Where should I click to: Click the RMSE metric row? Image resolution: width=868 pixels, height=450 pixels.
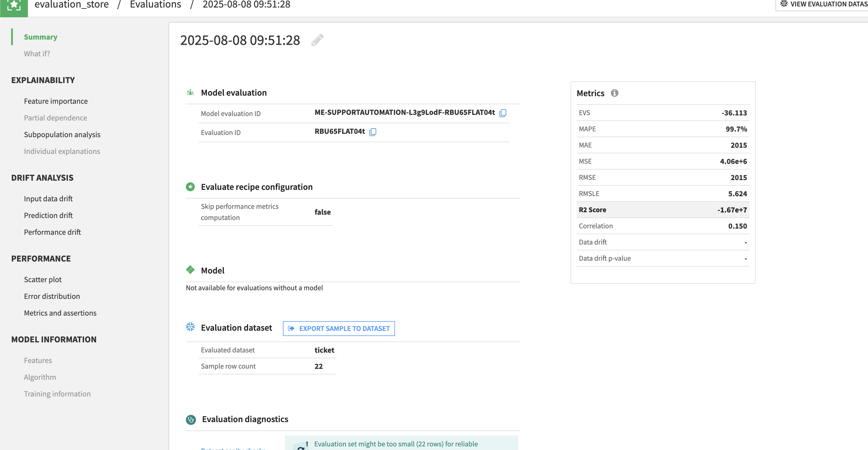click(x=663, y=178)
